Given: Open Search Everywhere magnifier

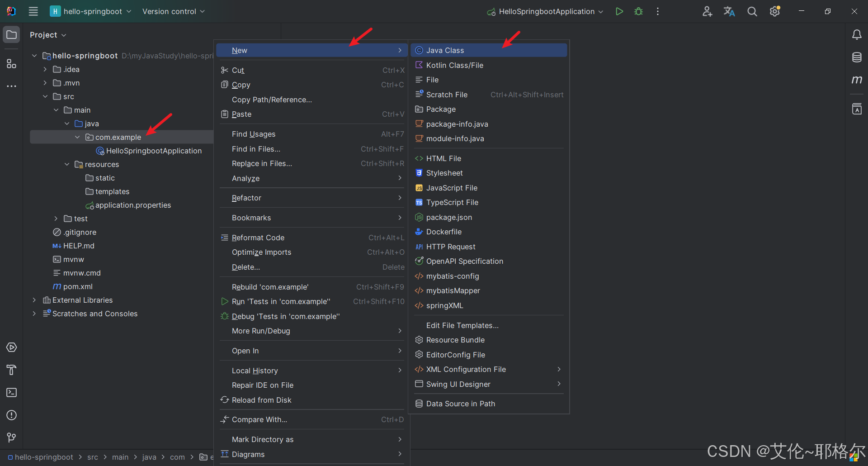Looking at the screenshot, I should click(752, 11).
